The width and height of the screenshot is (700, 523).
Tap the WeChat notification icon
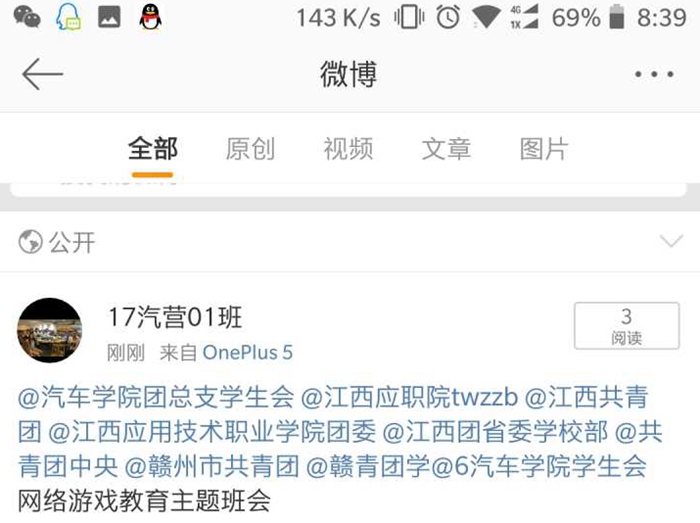pyautogui.click(x=27, y=18)
